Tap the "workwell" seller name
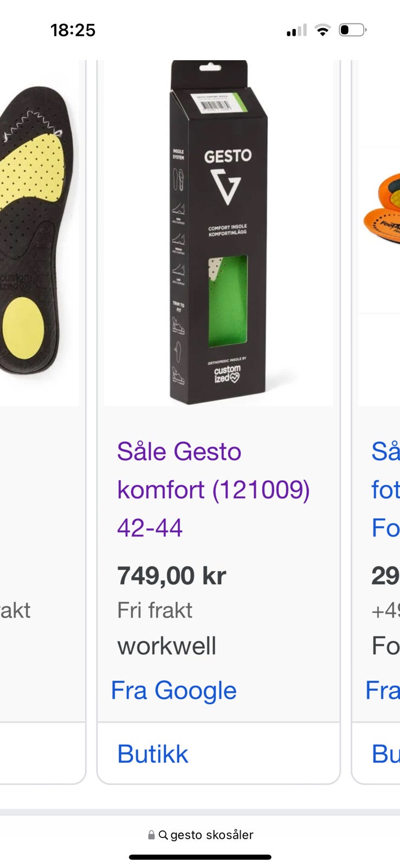This screenshot has width=400, height=868. (x=166, y=646)
